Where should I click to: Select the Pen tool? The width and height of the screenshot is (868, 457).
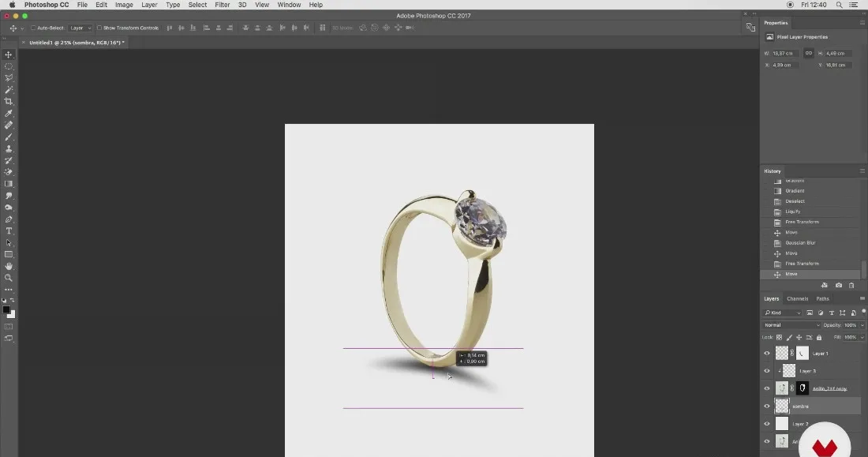pos(9,219)
